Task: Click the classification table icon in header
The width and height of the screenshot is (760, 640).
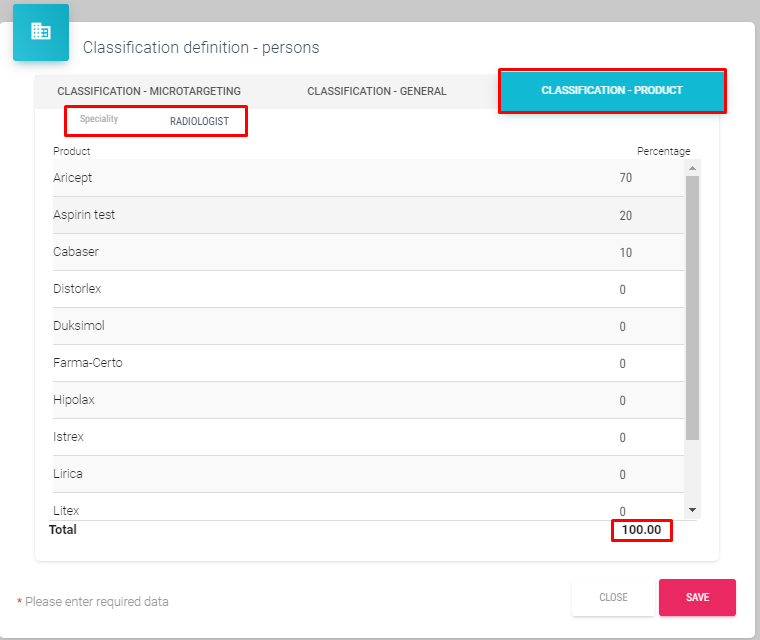Action: pos(41,32)
